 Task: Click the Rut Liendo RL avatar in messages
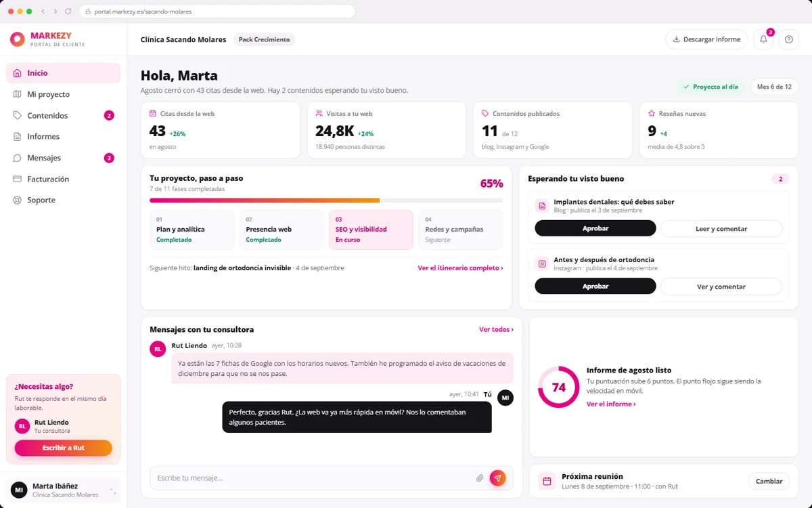[158, 349]
